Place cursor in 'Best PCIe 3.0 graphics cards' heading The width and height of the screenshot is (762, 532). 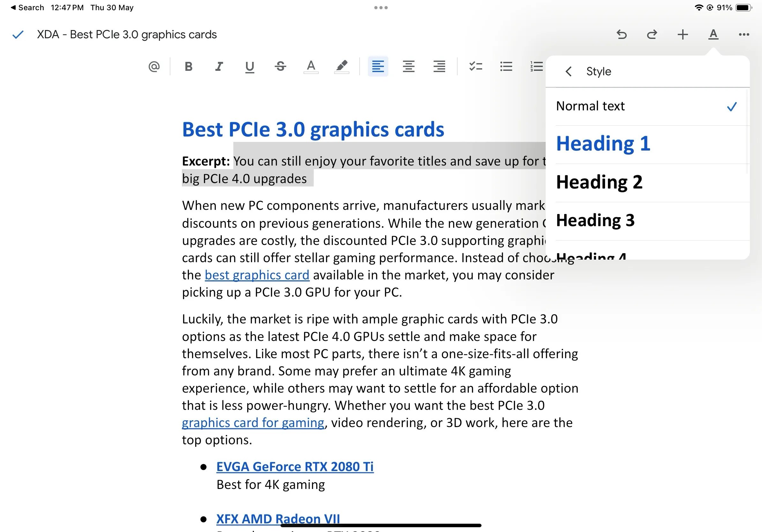pyautogui.click(x=313, y=129)
